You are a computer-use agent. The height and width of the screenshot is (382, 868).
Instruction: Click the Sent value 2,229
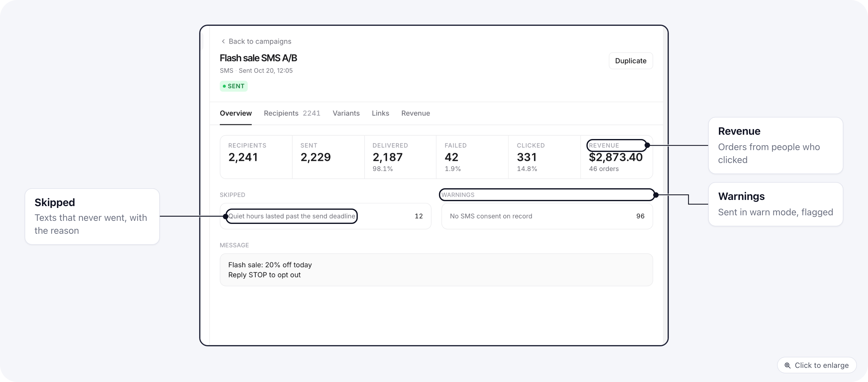coord(315,157)
